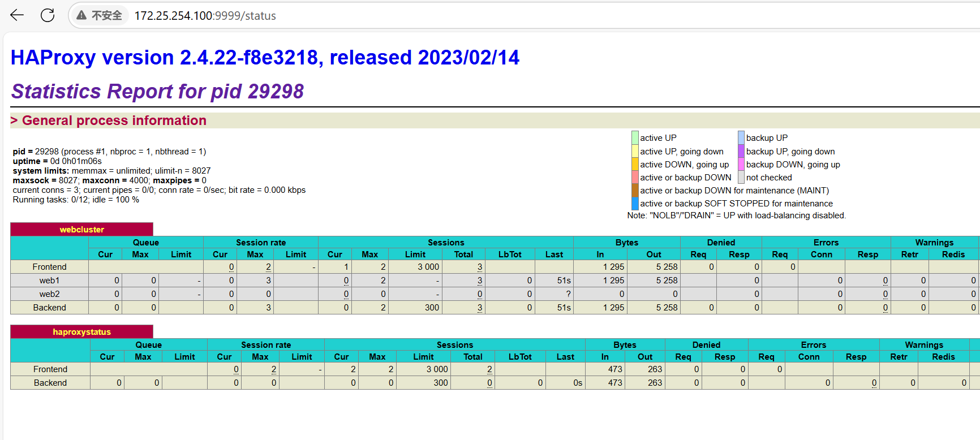Viewport: 980px width, 440px height.
Task: Click webcluster Backend sessions Limit 300
Action: 432,307
